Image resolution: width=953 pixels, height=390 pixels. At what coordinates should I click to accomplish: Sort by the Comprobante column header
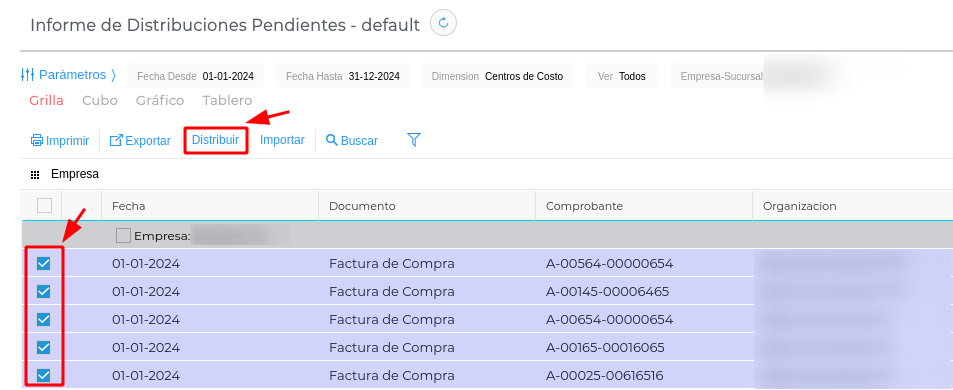644,206
